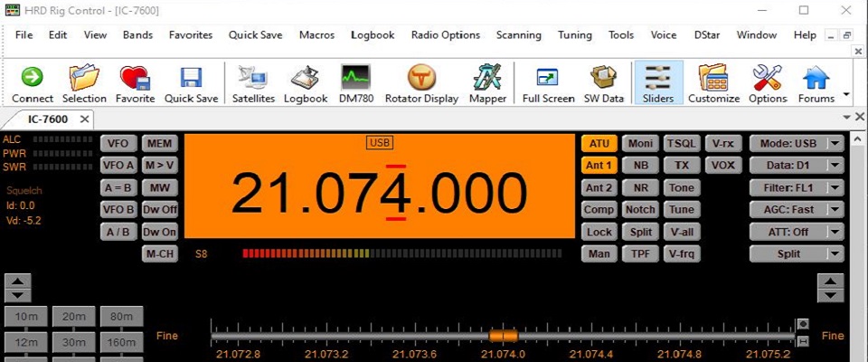Click the 21.074.000 frequency display

[379, 193]
